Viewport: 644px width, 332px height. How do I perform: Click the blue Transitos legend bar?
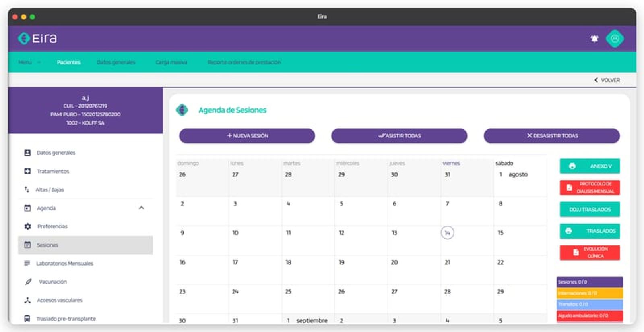click(x=590, y=304)
